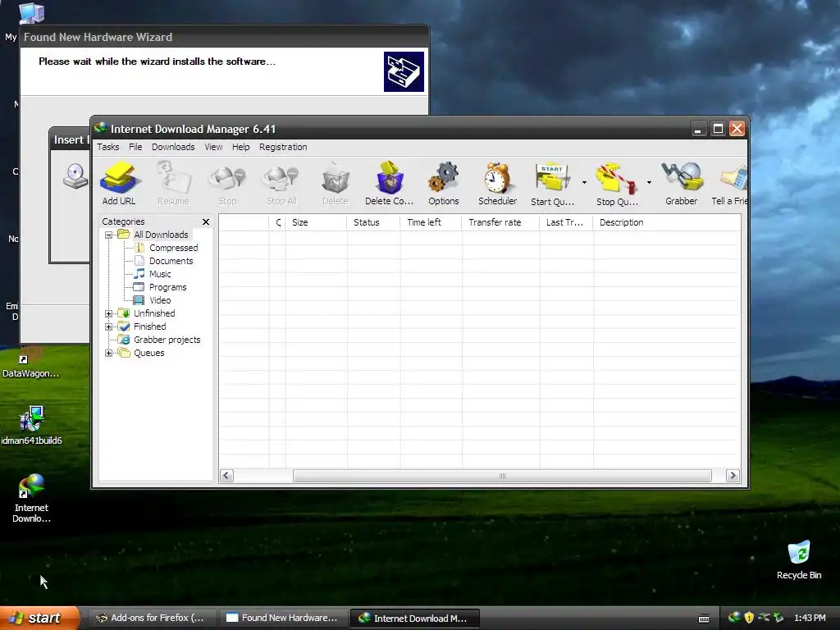Click the horizontal scrollbar thumb

[502, 476]
